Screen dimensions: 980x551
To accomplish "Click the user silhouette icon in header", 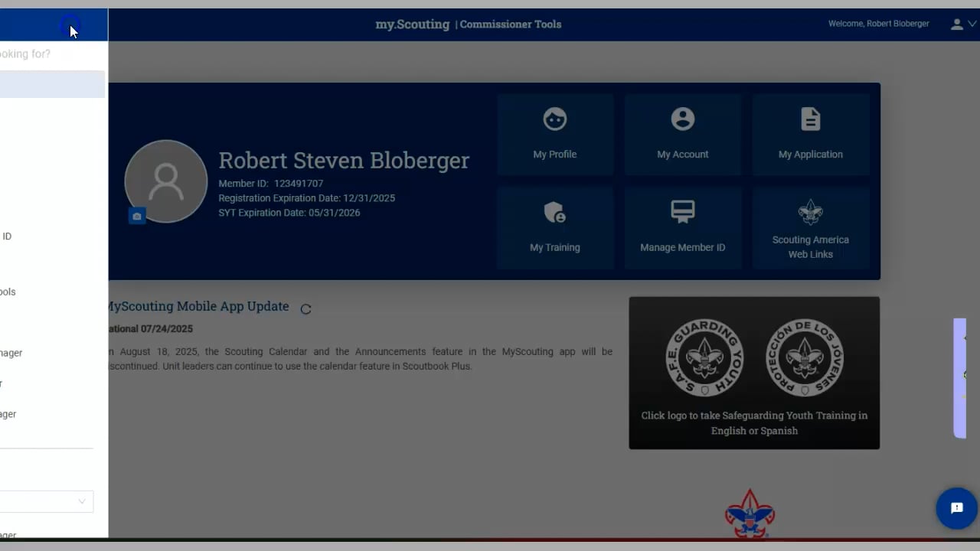I will pos(957,24).
